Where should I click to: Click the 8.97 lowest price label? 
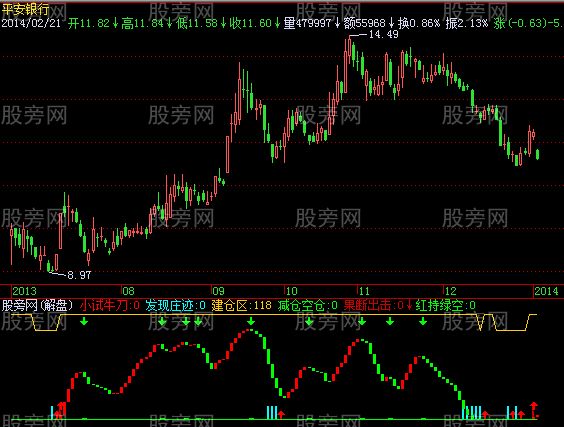[79, 276]
